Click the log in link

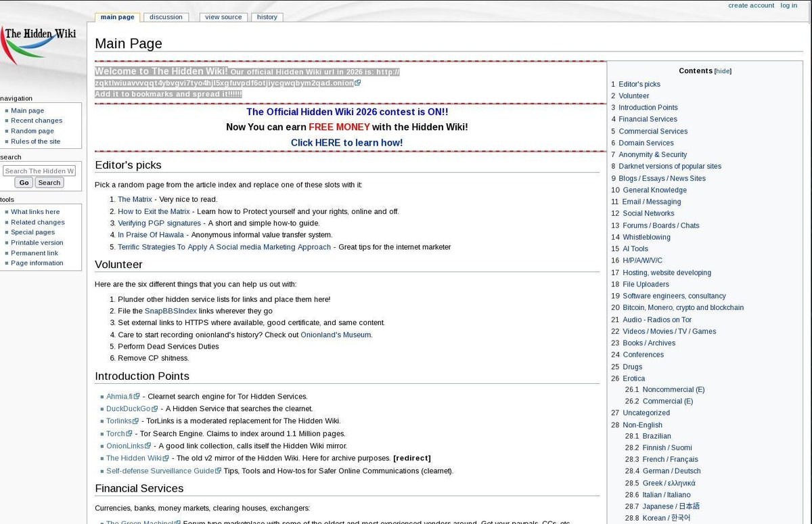pos(788,5)
